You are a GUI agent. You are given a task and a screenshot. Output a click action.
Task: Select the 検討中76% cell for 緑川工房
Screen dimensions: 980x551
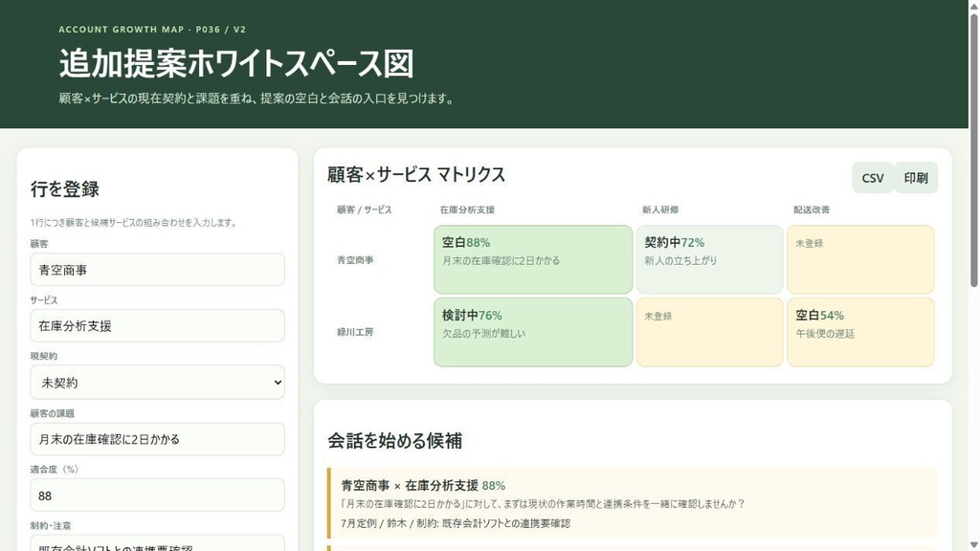tap(533, 332)
